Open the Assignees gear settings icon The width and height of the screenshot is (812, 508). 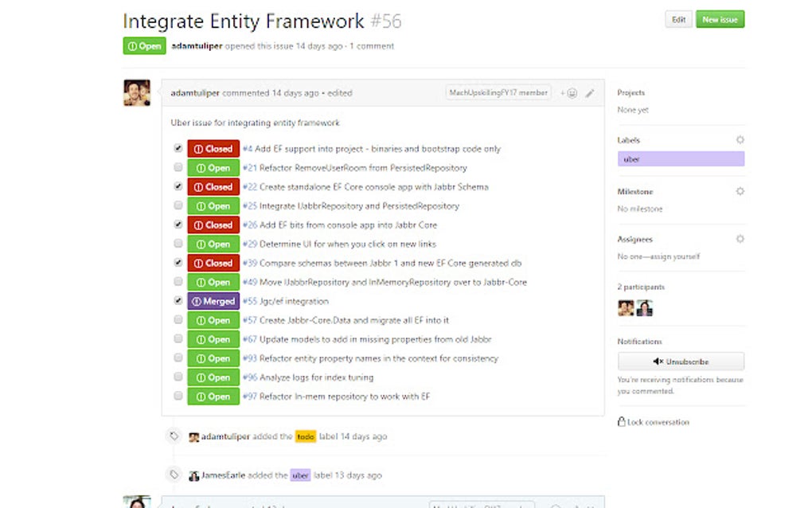tap(740, 239)
